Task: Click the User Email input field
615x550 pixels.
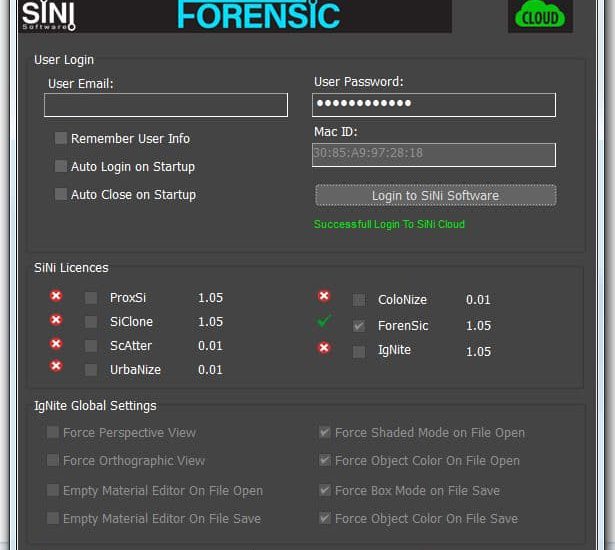Action: coord(165,105)
